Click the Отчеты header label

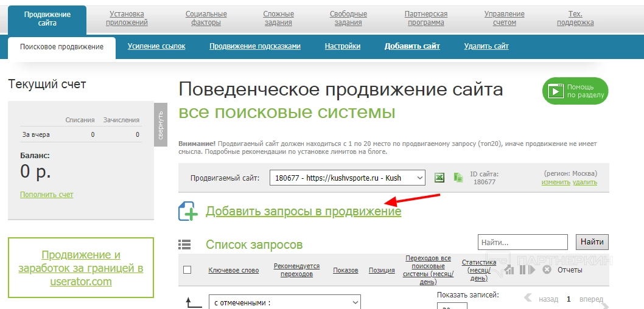pos(570,270)
